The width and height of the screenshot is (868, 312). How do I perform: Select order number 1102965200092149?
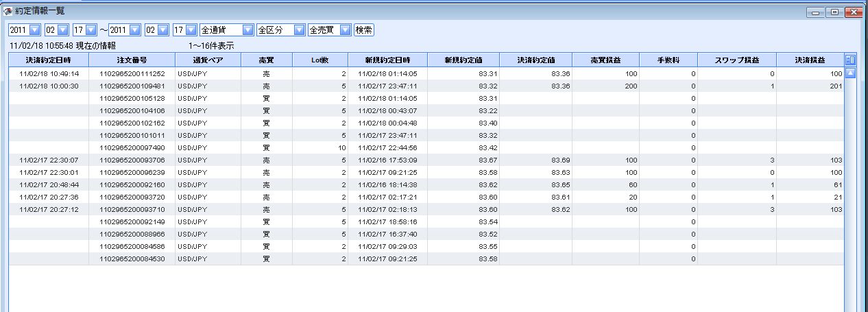[x=132, y=221]
